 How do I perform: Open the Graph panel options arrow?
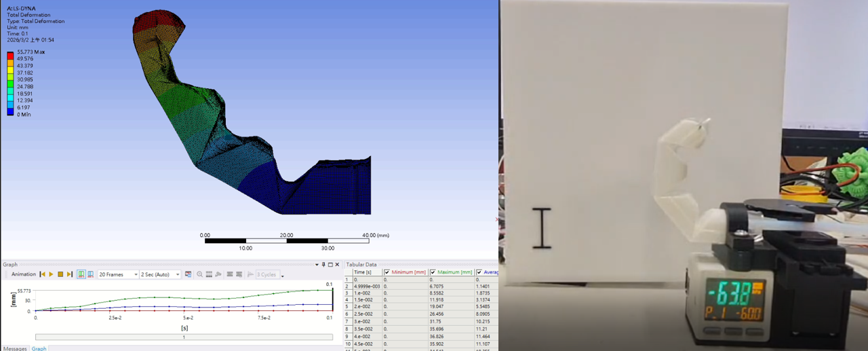(317, 265)
